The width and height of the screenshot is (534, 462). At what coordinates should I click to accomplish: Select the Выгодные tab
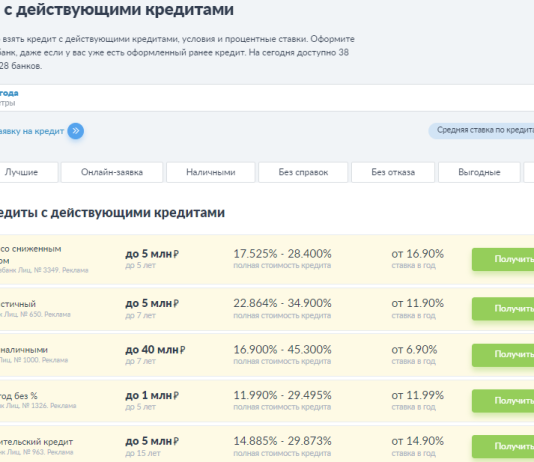click(479, 172)
